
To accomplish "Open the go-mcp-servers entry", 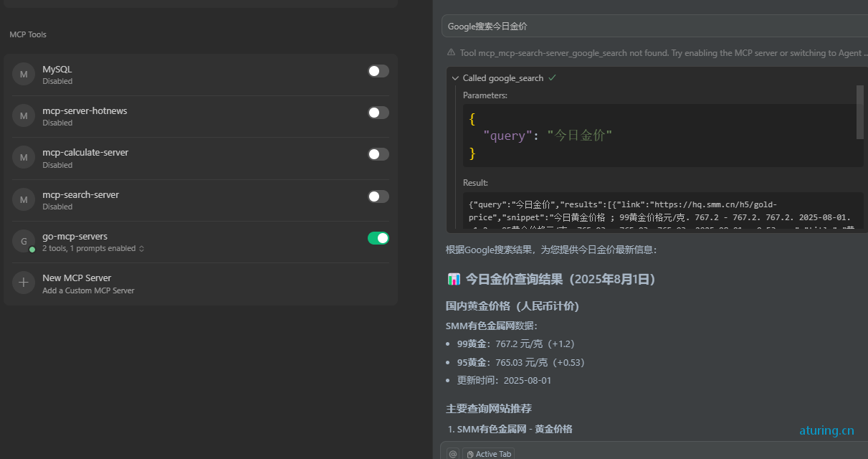I will tap(201, 242).
